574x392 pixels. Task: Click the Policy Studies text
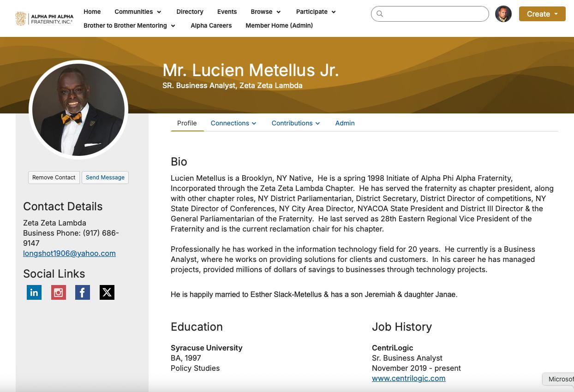[195, 368]
